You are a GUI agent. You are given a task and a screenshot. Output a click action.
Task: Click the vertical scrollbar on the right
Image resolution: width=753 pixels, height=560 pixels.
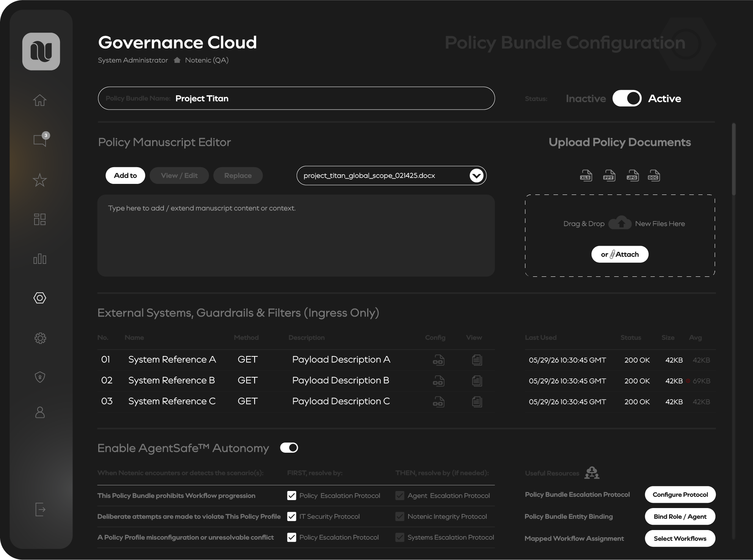tap(734, 159)
